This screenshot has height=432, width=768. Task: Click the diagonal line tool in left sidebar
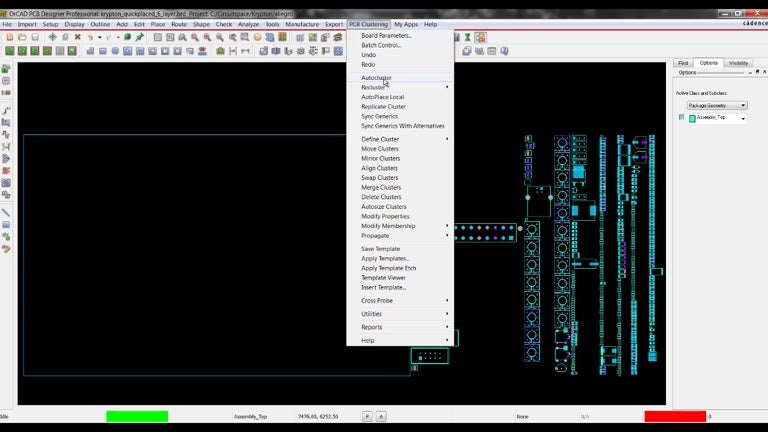click(6, 213)
